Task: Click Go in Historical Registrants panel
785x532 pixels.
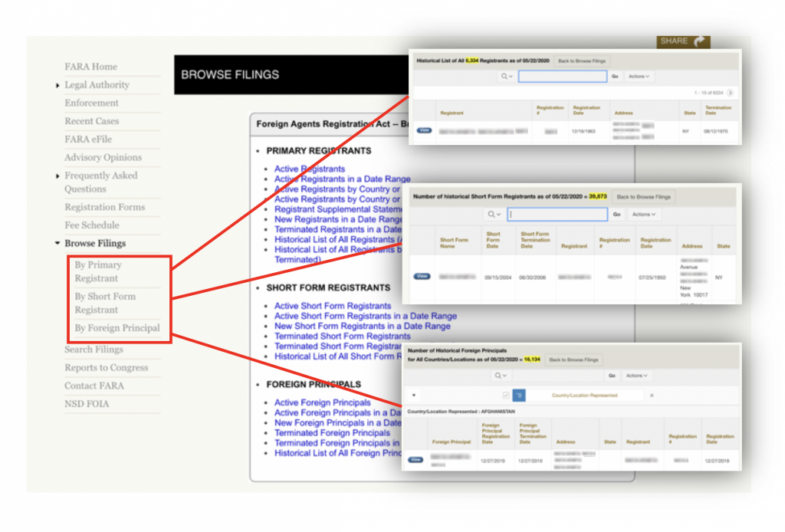Action: pyautogui.click(x=615, y=76)
